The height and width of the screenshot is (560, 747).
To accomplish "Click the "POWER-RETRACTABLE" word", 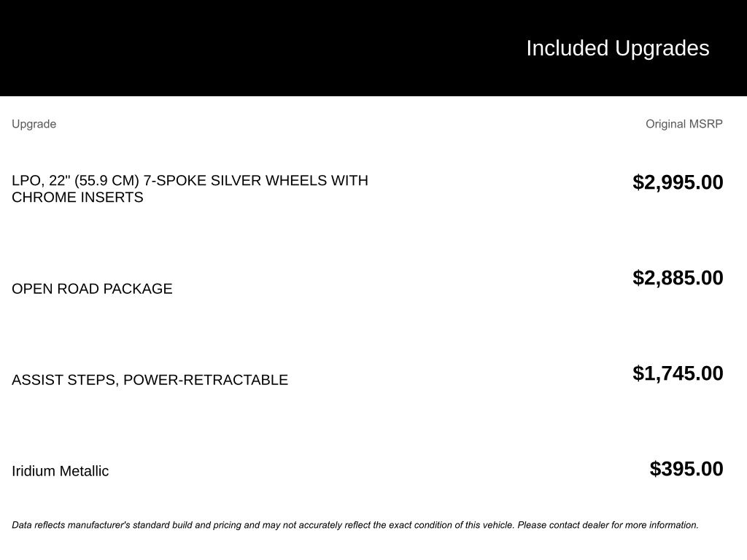I will [x=206, y=380].
